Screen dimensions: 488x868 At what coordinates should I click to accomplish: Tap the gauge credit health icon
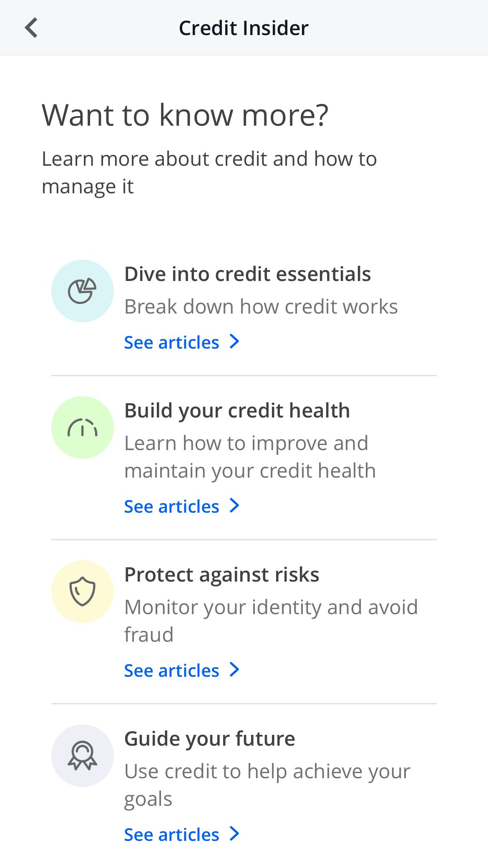83,428
